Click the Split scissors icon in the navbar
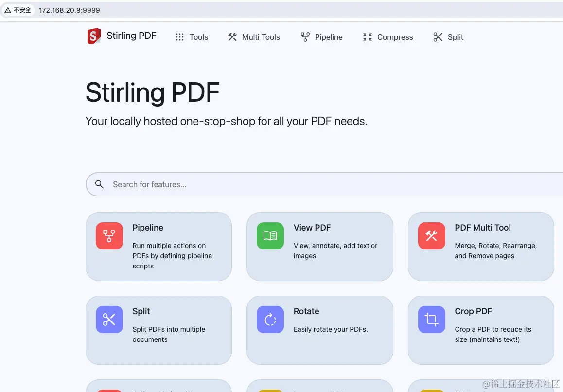Image resolution: width=563 pixels, height=392 pixels. [x=438, y=37]
